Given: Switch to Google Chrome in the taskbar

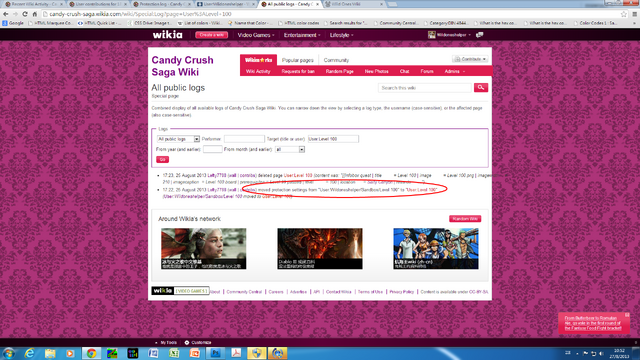Looking at the screenshot, I should (91, 353).
